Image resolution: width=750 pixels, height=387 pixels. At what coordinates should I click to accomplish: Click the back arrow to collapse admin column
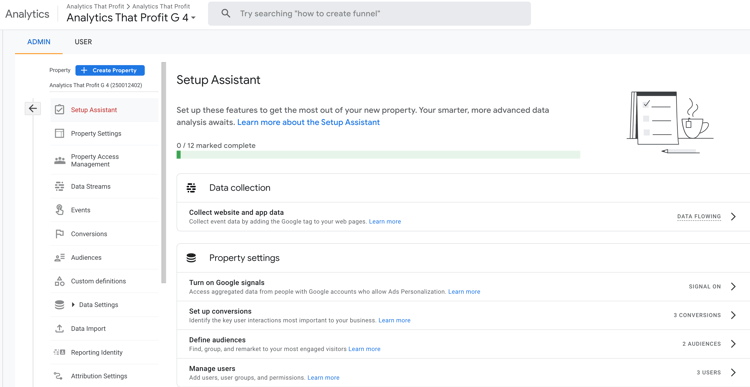click(x=33, y=109)
